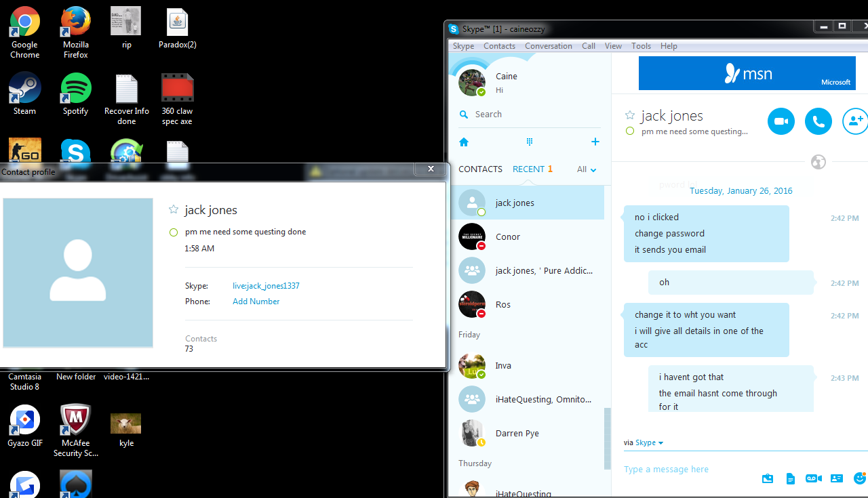Click the Skype search field
This screenshot has width=868, height=498.
tap(529, 115)
